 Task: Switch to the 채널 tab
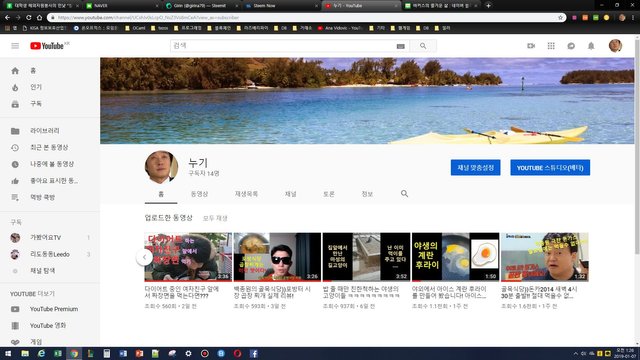click(291, 194)
